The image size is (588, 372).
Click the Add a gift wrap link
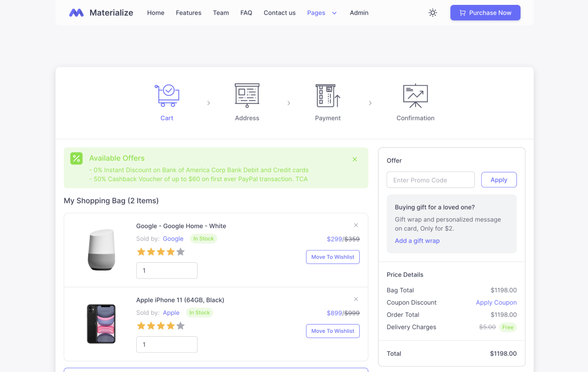tap(417, 240)
